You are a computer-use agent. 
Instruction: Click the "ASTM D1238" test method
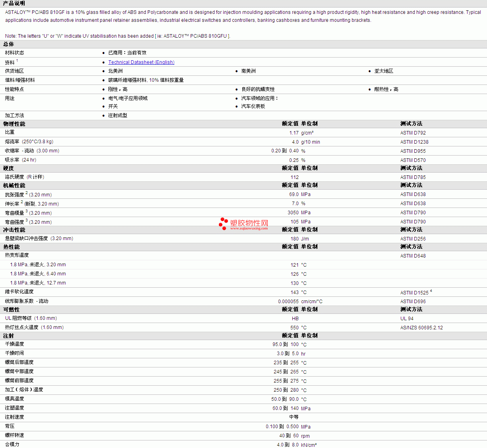tap(414, 142)
